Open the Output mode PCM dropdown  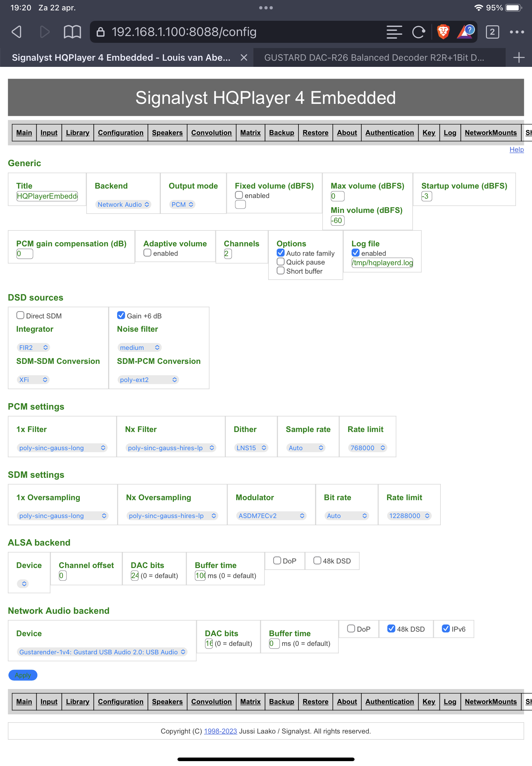(x=182, y=204)
